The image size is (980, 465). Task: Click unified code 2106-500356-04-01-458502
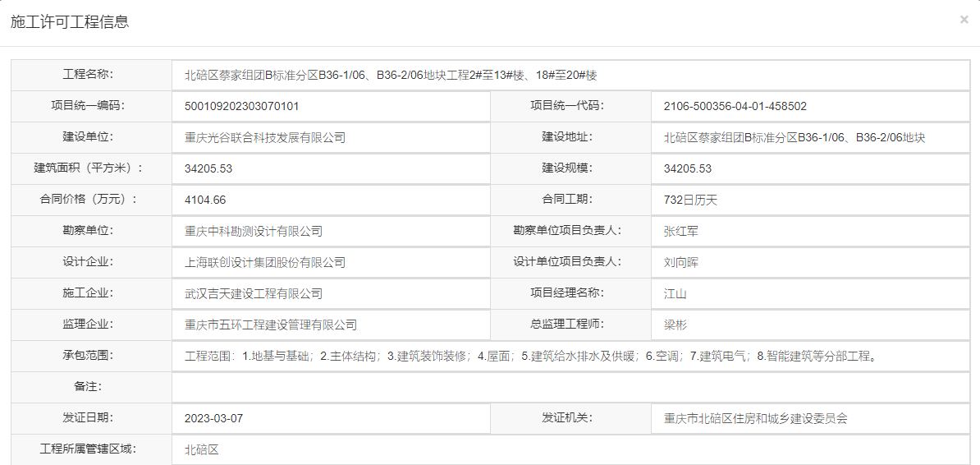[735, 107]
